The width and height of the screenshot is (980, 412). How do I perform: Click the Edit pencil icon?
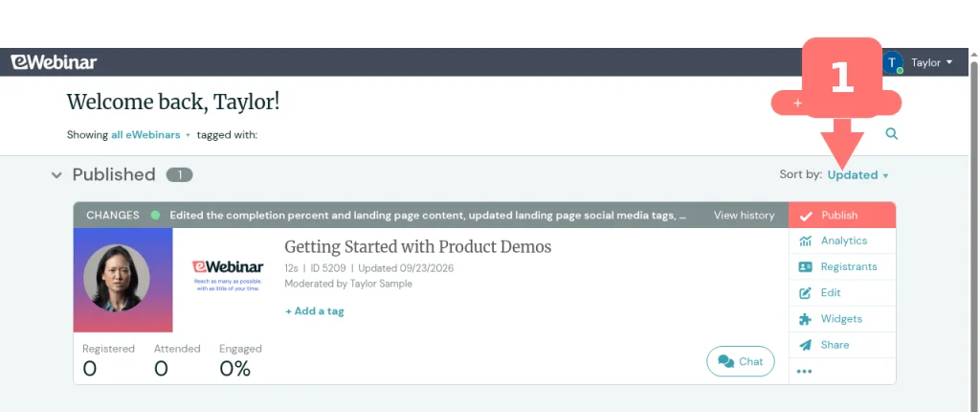805,293
